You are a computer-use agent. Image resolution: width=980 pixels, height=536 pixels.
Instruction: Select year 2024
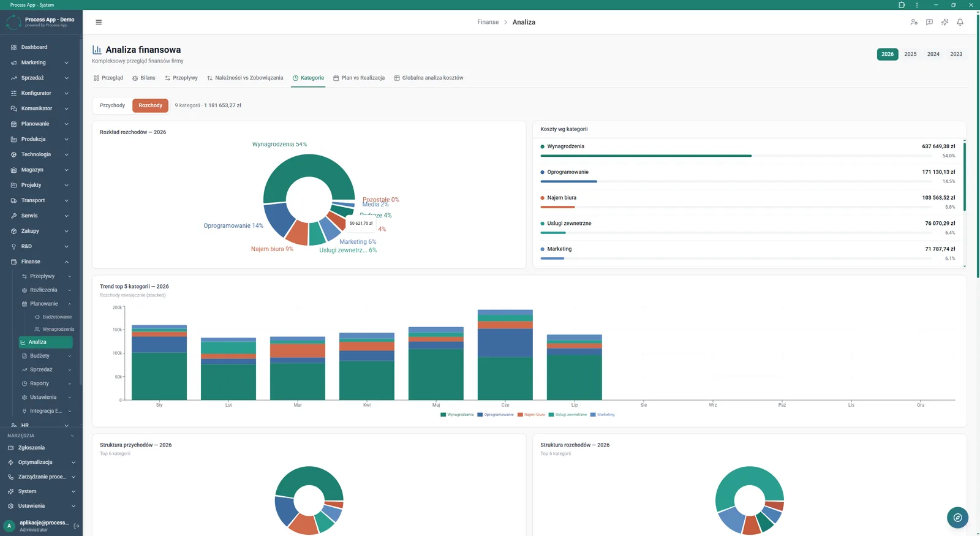tap(933, 54)
